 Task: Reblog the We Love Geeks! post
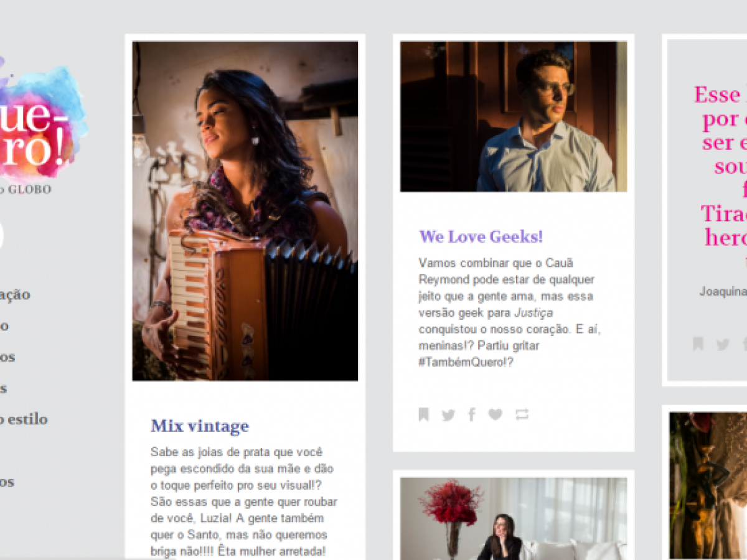(x=522, y=414)
